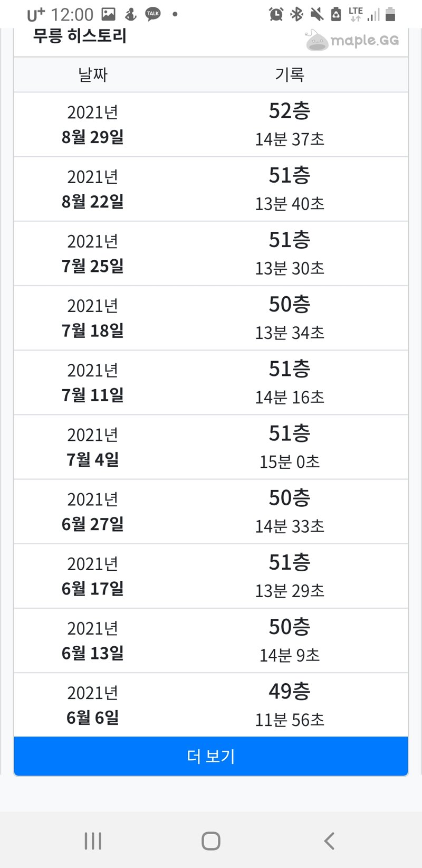
Task: Tap the gallery image notification icon
Action: tap(108, 14)
